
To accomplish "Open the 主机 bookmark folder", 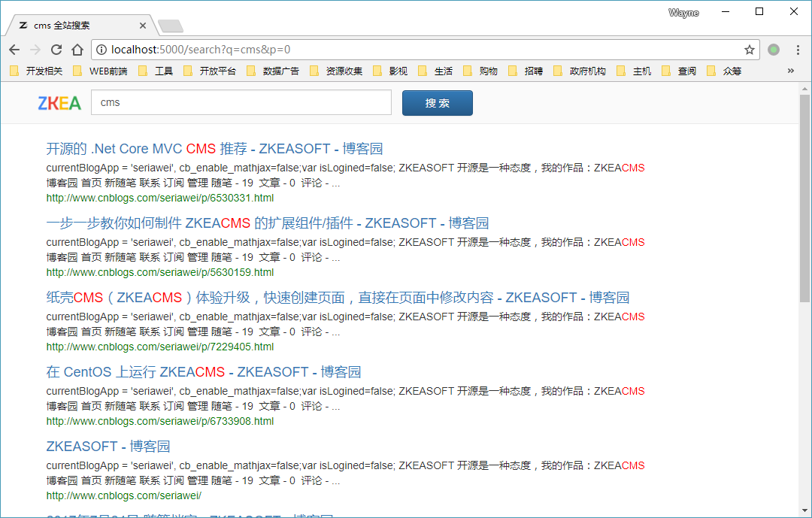I will 634,71.
